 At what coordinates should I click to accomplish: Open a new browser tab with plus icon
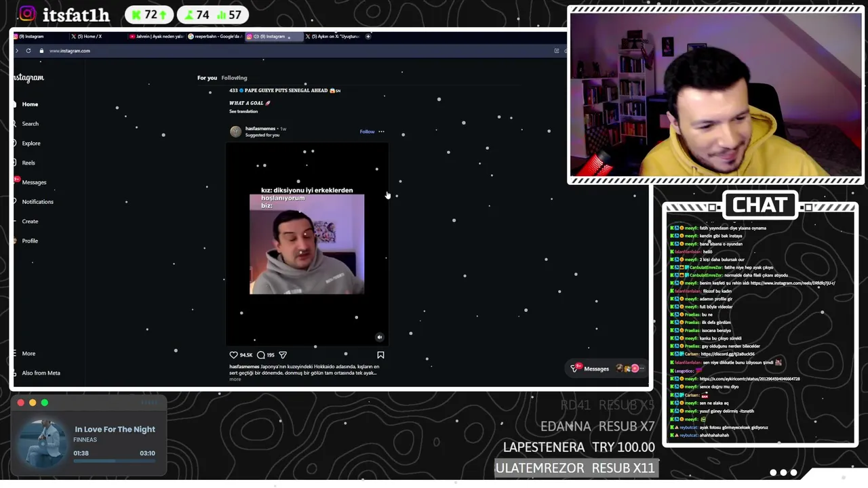[368, 37]
